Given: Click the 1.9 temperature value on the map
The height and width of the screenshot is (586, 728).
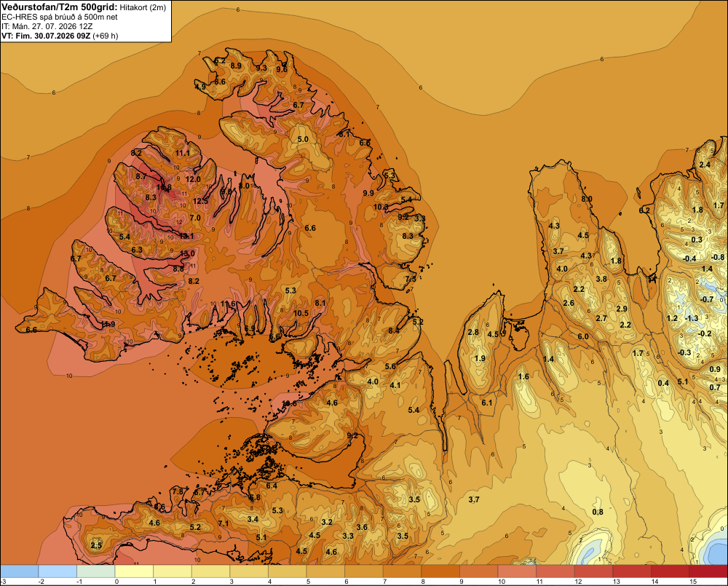Looking at the screenshot, I should pyautogui.click(x=480, y=358).
